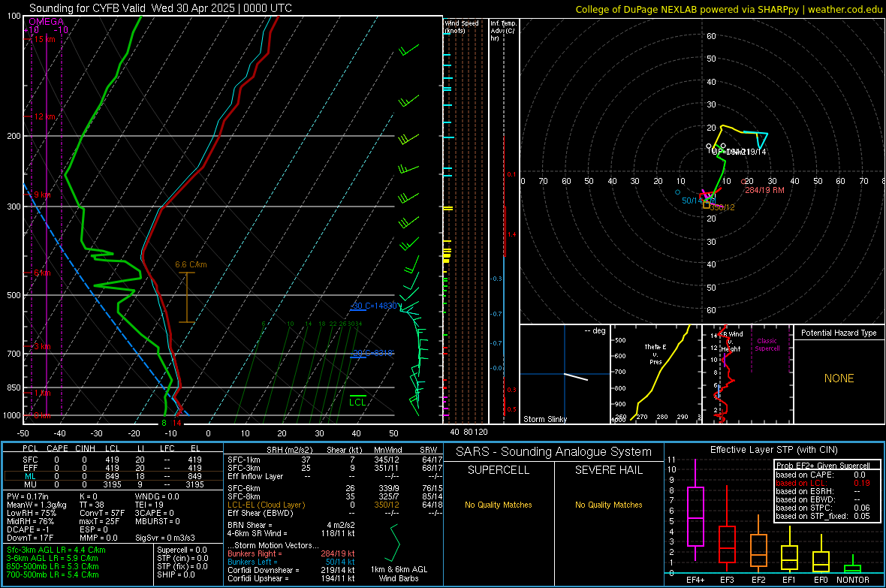
Task: Click the weather.cod.edu NEXLAB credit text
Action: coord(729,9)
